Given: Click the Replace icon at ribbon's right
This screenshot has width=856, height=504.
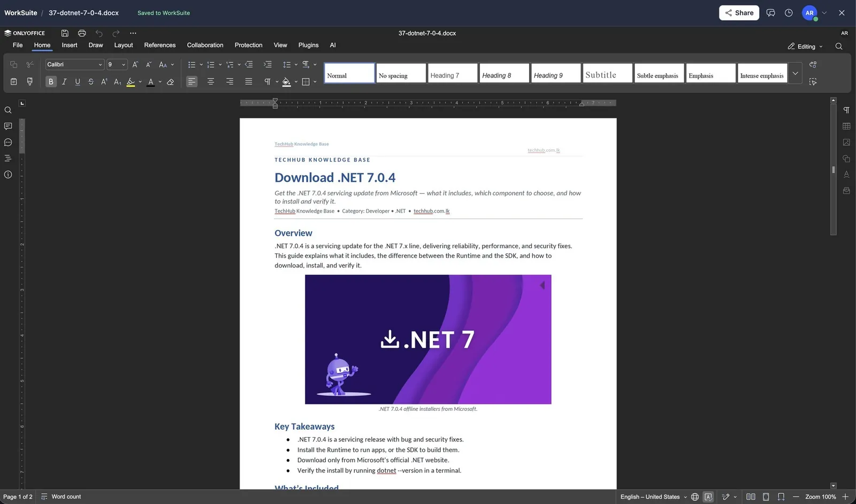Looking at the screenshot, I should (813, 65).
